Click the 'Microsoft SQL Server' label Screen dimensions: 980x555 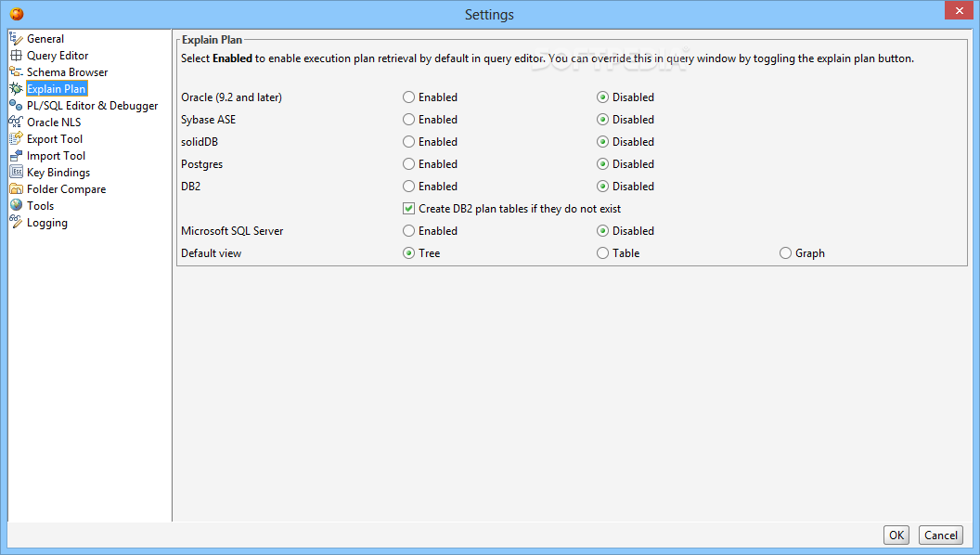tap(232, 231)
